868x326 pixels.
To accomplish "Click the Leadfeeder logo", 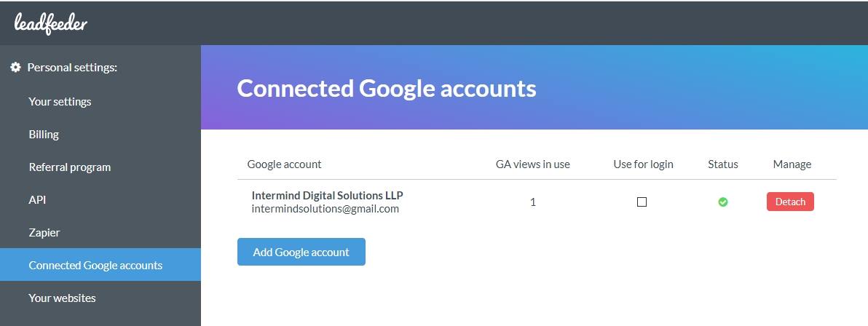I will [x=50, y=23].
